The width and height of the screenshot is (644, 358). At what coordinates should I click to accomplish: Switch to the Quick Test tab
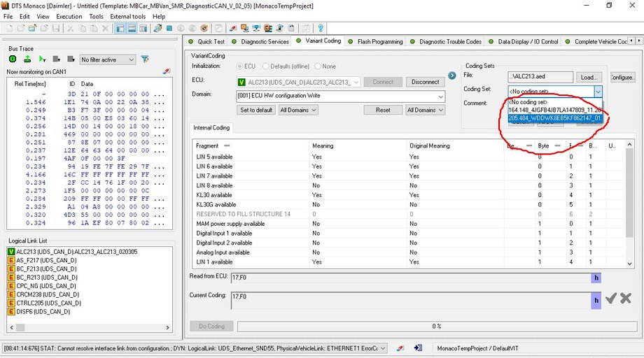click(206, 41)
